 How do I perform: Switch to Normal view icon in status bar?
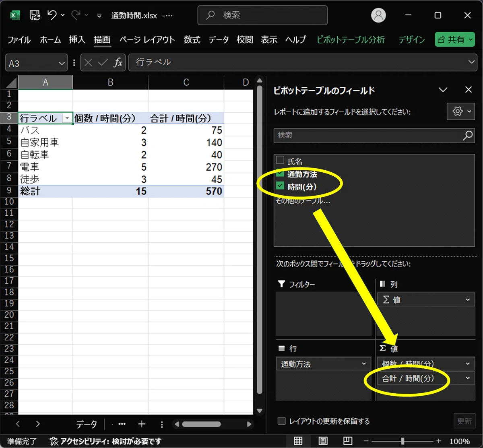click(298, 441)
